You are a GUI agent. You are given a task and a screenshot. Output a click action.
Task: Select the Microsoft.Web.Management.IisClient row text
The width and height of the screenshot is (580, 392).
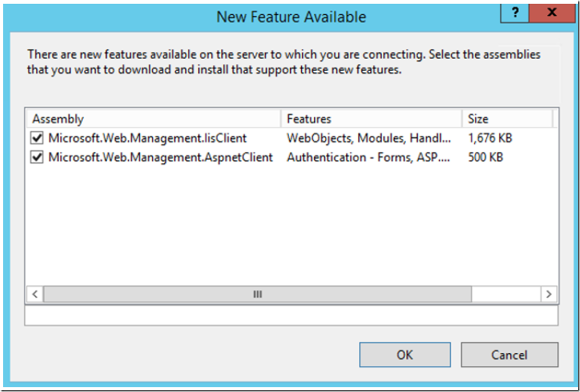[147, 138]
